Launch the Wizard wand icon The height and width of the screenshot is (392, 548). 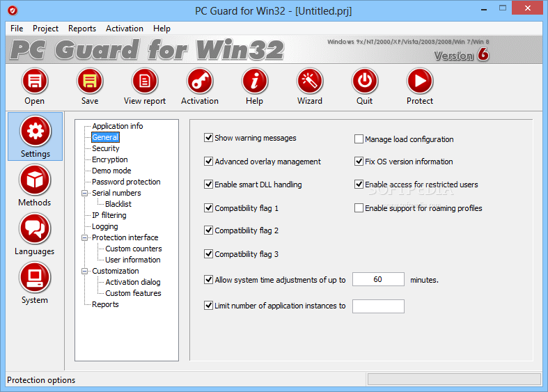click(x=310, y=81)
